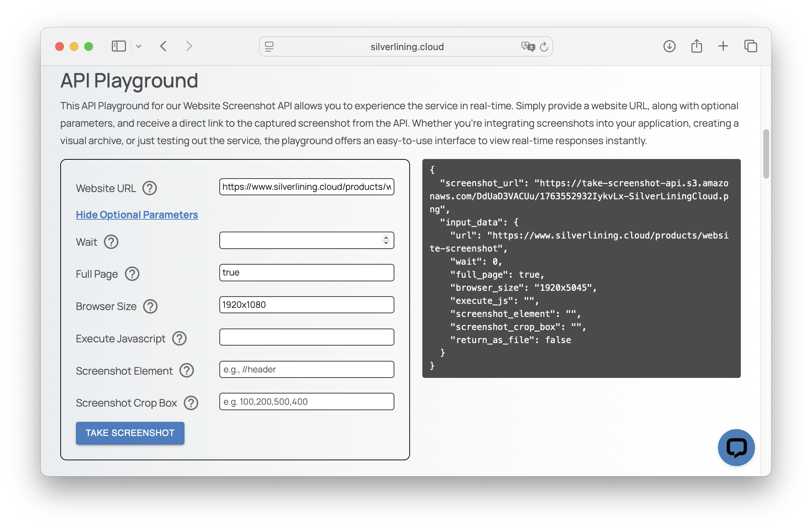Viewport: 812px width, 530px height.
Task: Focus the Website URL input field
Action: pyautogui.click(x=306, y=187)
